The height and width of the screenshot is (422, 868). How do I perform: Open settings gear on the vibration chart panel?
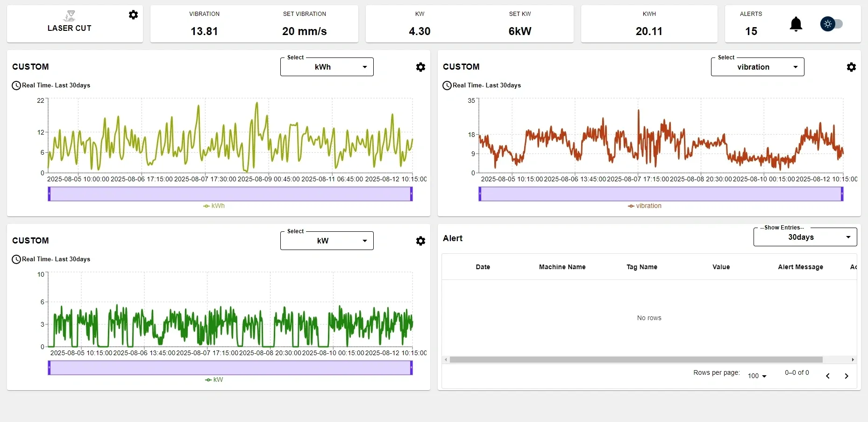pos(851,67)
